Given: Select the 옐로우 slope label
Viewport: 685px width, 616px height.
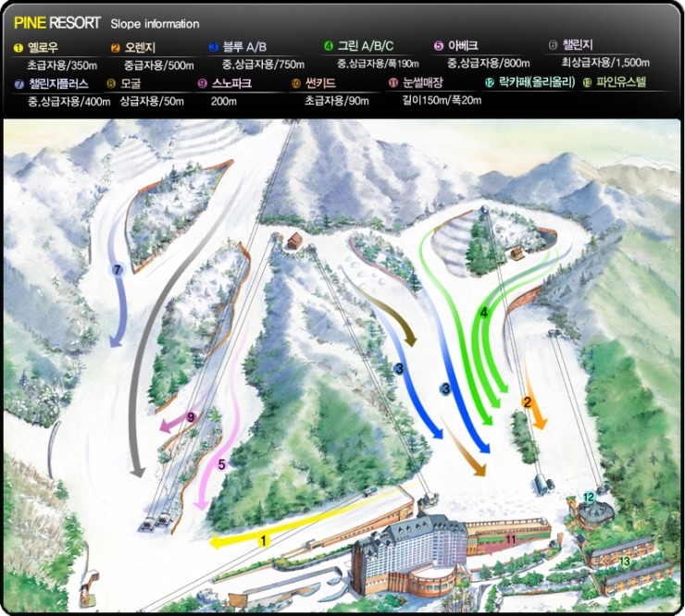Looking at the screenshot, I should pos(43,47).
